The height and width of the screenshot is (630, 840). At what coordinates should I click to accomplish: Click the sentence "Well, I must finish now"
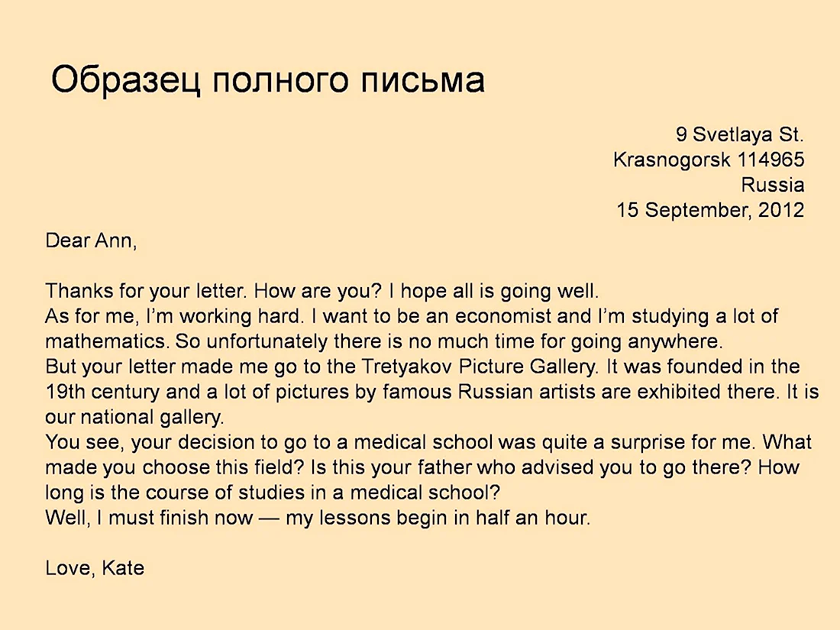click(149, 518)
